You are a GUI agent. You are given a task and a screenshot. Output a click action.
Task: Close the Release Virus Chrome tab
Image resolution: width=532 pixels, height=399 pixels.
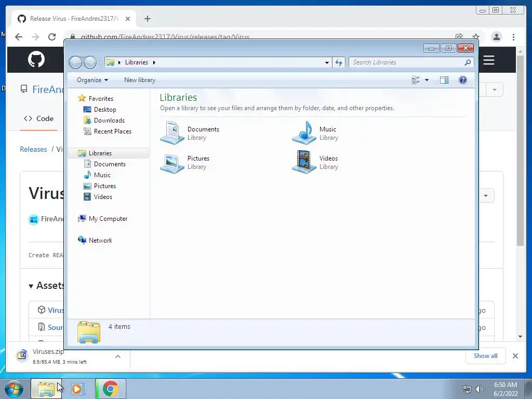coord(128,19)
